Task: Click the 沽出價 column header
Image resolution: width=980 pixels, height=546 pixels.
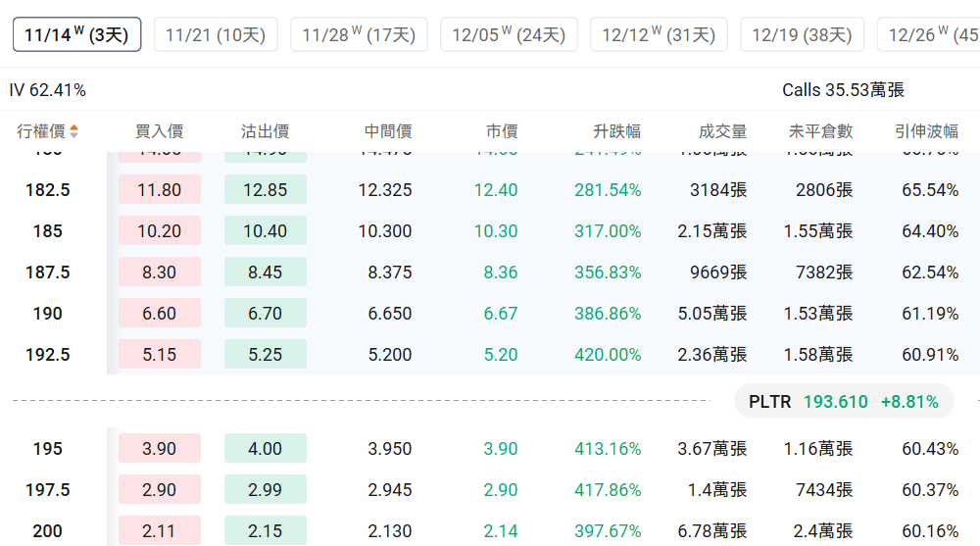Action: [x=265, y=131]
